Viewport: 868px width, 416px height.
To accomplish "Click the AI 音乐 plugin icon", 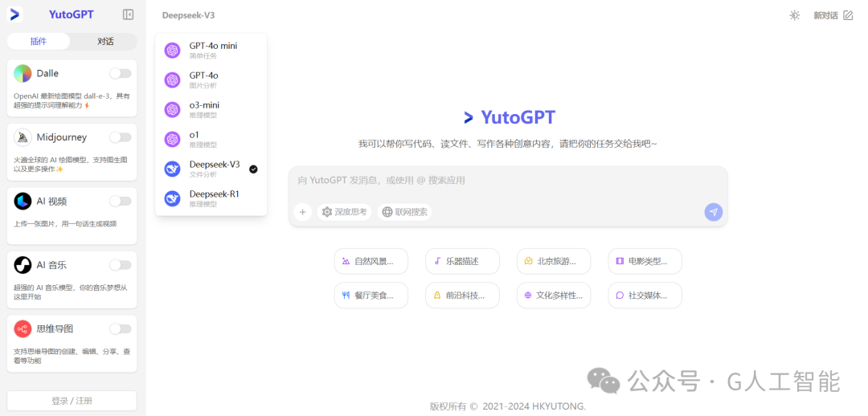I will pos(23,265).
